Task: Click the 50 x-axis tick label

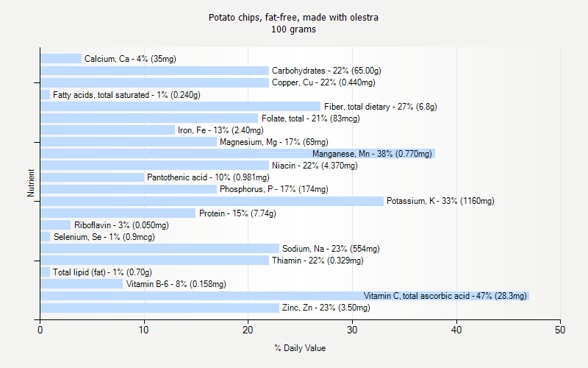Action: (560, 330)
